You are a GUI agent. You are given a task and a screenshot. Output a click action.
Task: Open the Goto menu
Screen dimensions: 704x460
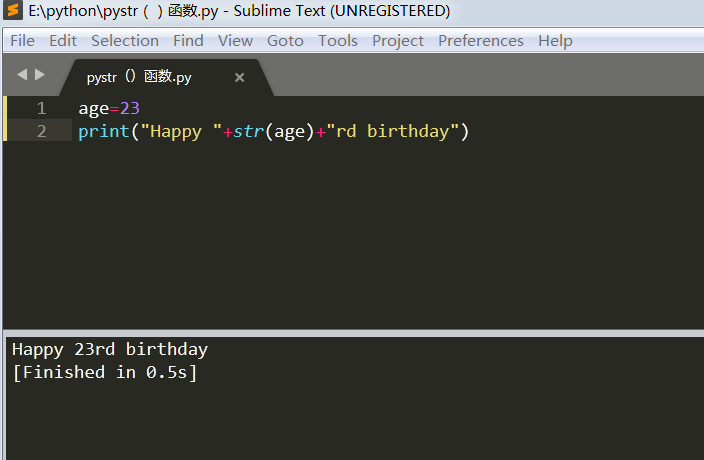click(285, 41)
